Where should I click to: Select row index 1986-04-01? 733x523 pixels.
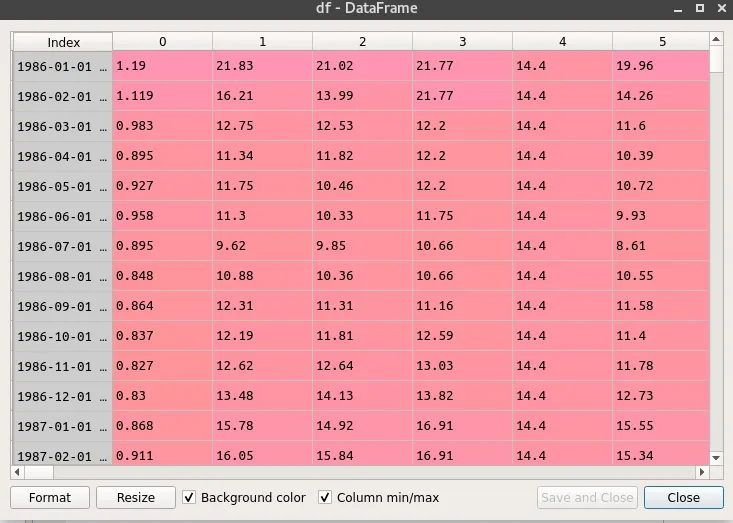63,156
